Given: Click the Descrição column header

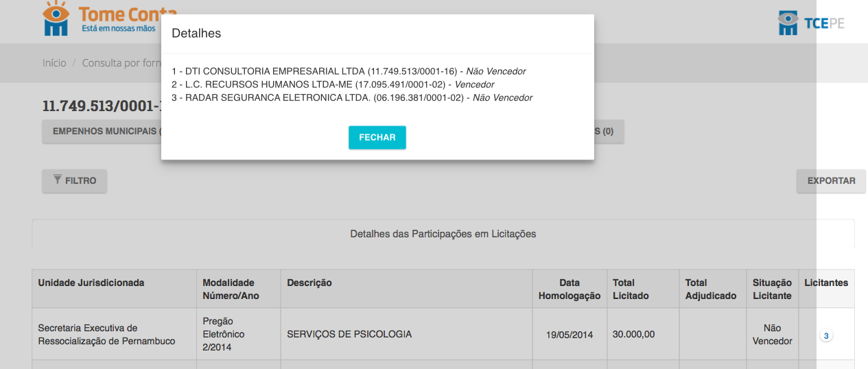Looking at the screenshot, I should click(x=309, y=283).
